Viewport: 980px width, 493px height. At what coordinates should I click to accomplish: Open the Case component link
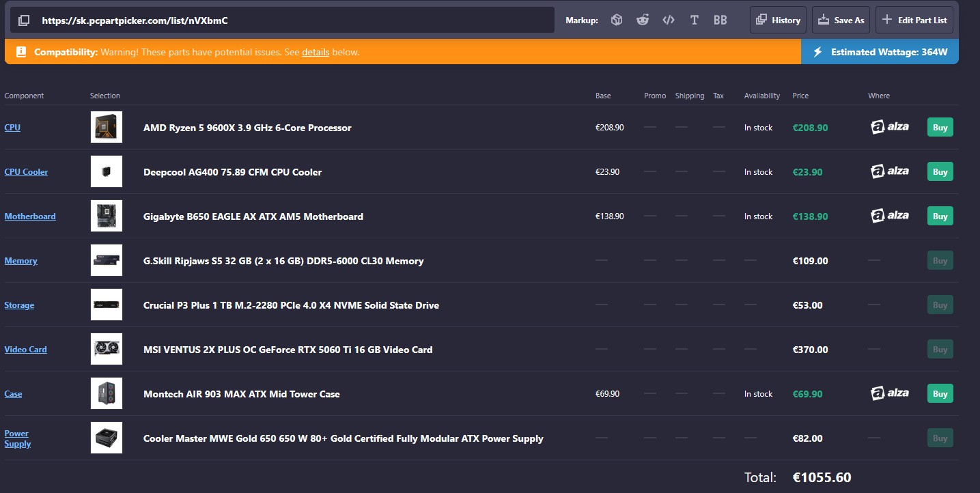pos(13,394)
